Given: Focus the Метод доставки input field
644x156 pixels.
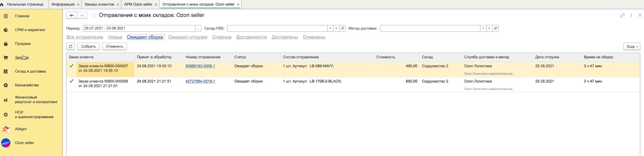Looking at the screenshot, I should point(430,28).
